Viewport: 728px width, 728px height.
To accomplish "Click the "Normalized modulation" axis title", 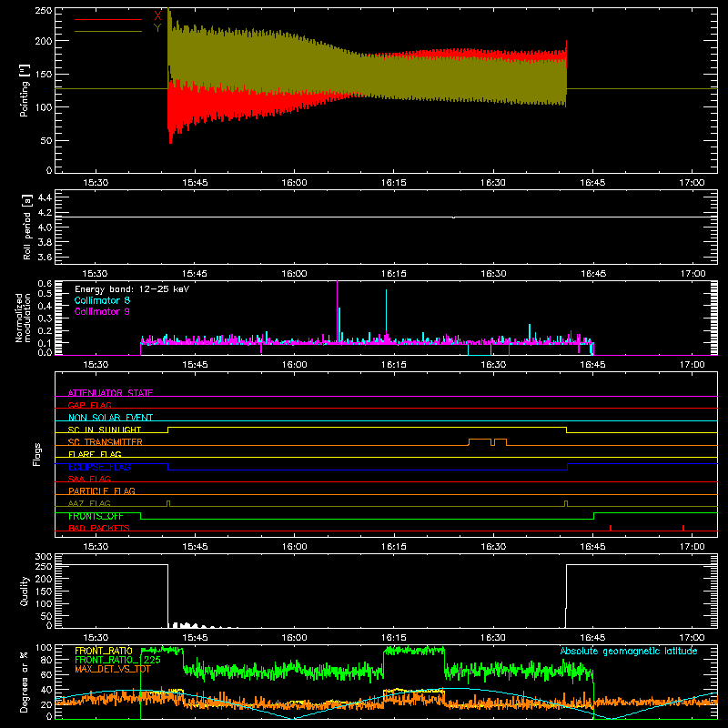I will tap(23, 318).
